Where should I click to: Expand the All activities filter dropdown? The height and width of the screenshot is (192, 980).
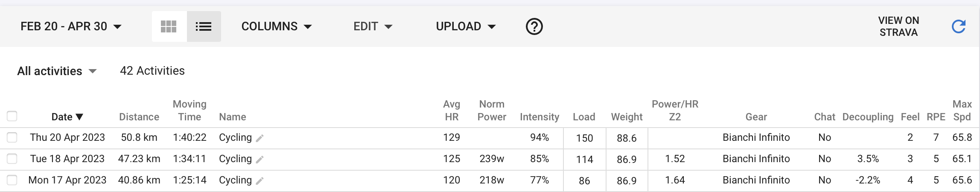tap(57, 71)
